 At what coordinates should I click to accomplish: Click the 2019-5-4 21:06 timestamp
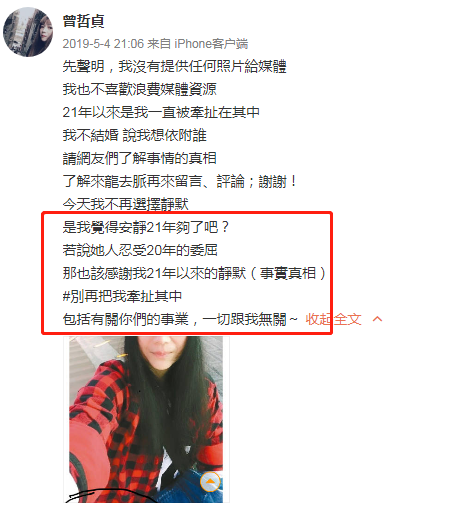103,44
